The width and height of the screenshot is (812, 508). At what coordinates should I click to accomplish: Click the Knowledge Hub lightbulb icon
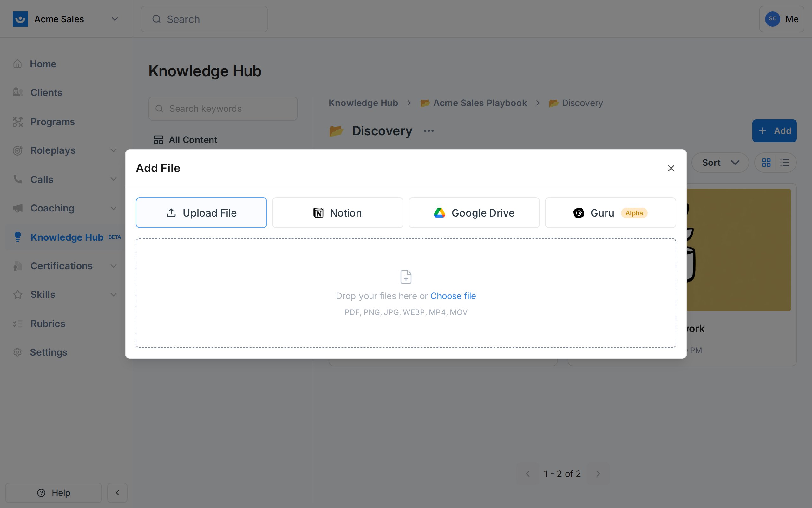coord(18,237)
